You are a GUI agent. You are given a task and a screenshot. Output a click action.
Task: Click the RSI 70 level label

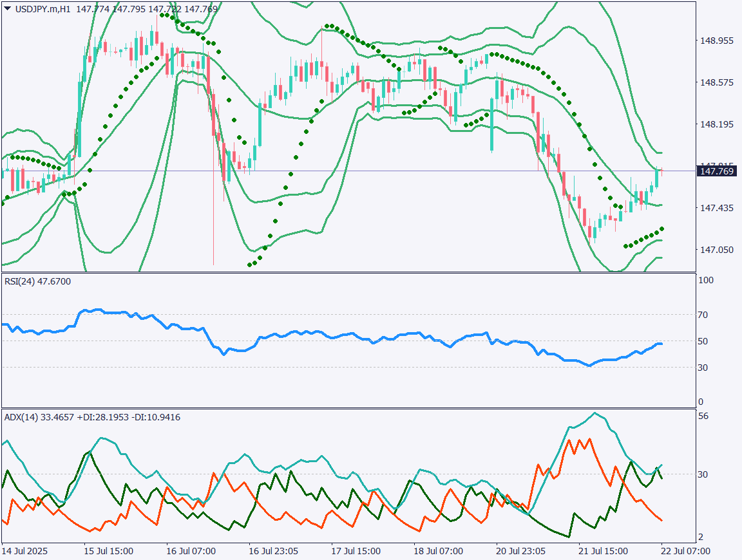click(x=704, y=315)
